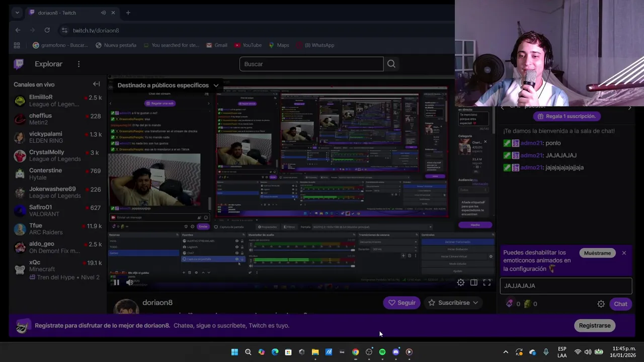Open the tab search dropdown arrow

(17, 13)
